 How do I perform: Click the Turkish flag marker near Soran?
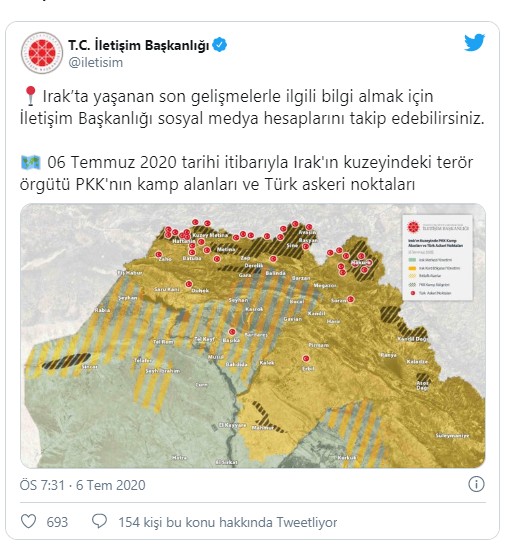coord(351,299)
